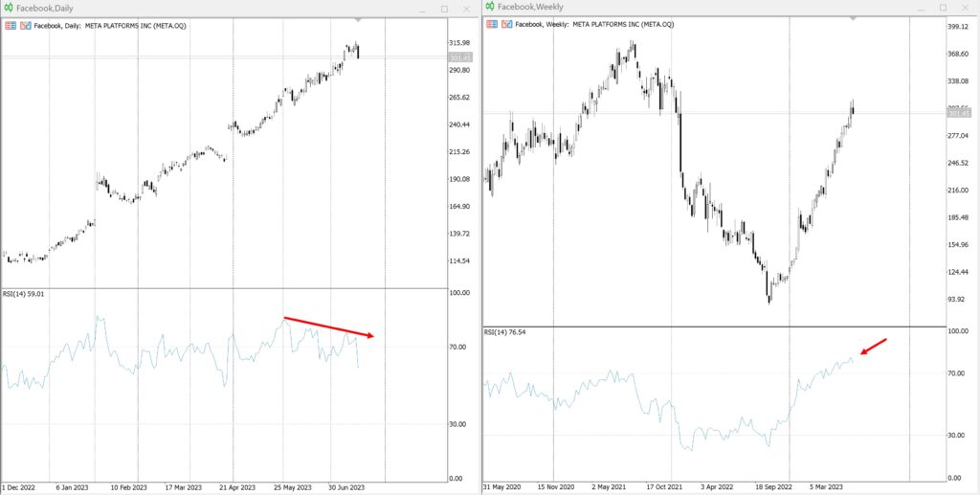Click the Facebook,Daily window title bar icon

click(8, 8)
